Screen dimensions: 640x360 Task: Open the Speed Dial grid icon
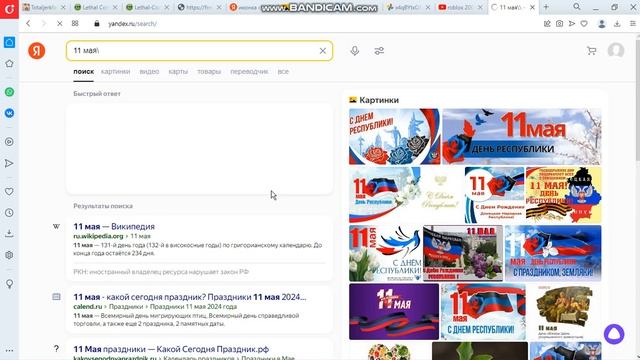tap(75, 24)
